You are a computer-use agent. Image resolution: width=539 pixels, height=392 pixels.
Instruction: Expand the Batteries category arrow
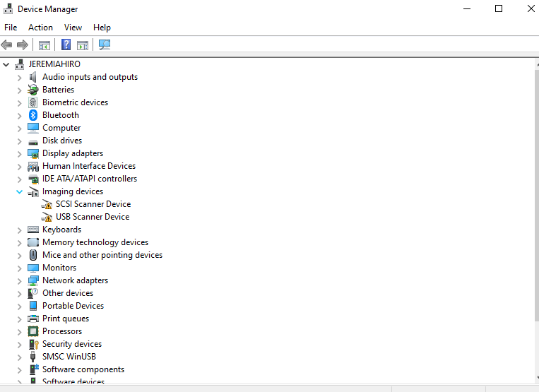pos(20,90)
